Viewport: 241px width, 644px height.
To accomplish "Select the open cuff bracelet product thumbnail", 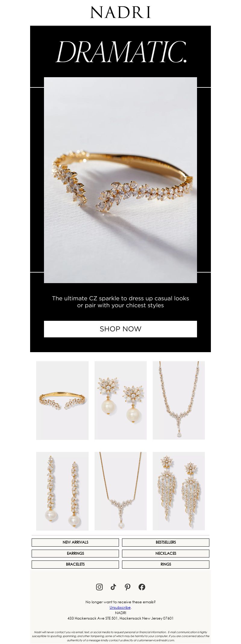I will [x=62, y=400].
